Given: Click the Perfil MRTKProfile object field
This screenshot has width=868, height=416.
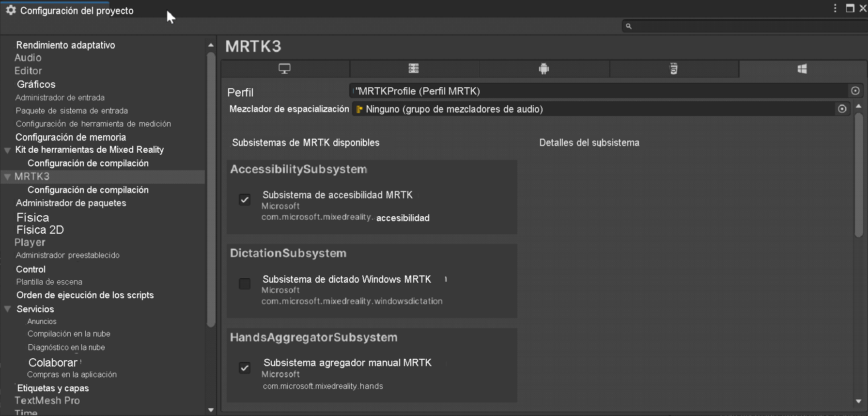Looking at the screenshot, I should pos(599,91).
